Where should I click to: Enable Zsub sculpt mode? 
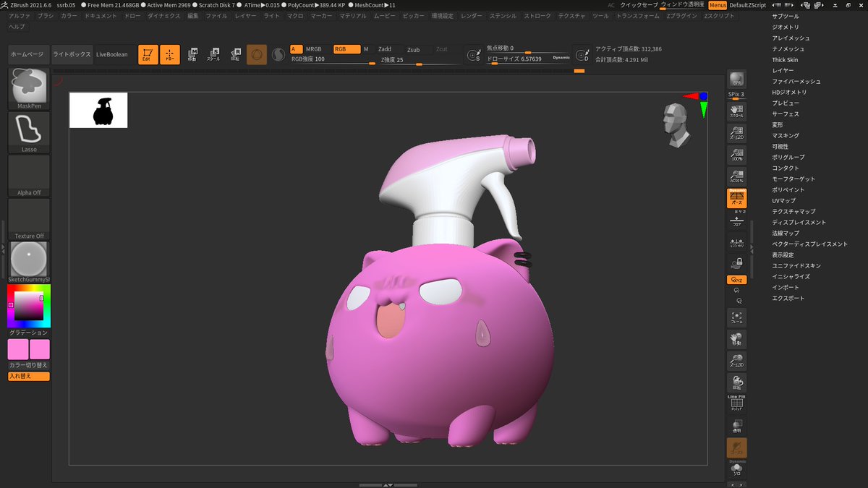[413, 49]
